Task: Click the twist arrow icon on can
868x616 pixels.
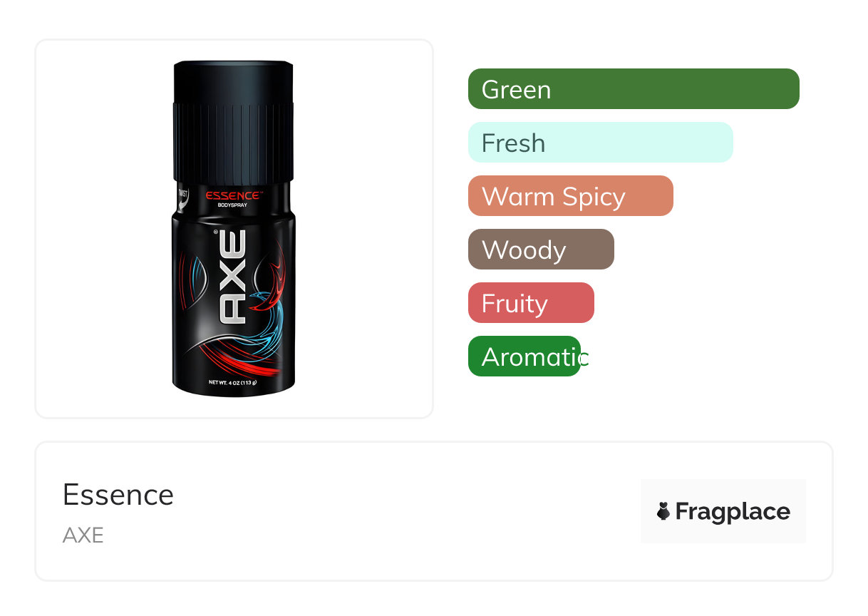Action: click(182, 201)
